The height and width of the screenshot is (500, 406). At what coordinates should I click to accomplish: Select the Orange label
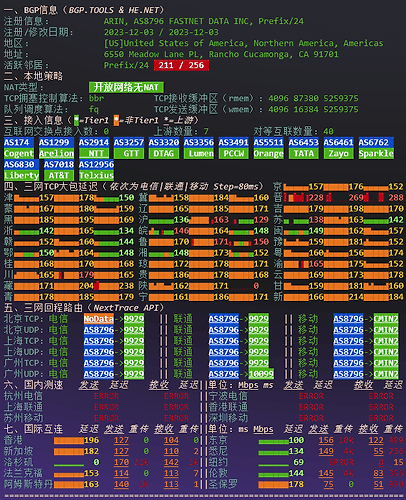pyautogui.click(x=269, y=153)
